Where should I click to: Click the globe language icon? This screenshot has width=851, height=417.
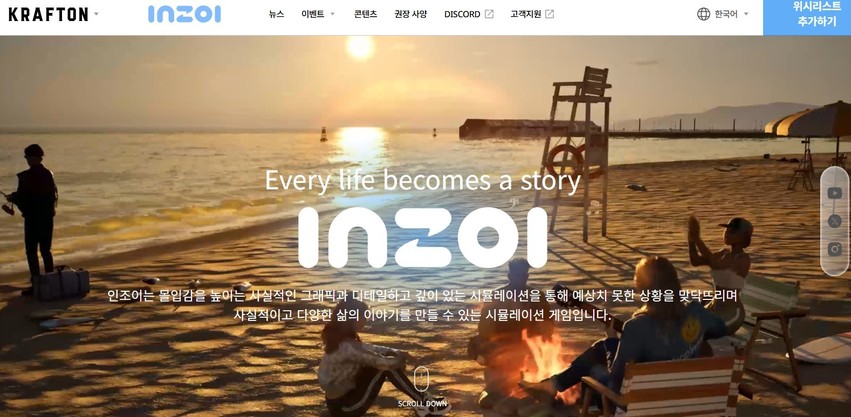(703, 14)
